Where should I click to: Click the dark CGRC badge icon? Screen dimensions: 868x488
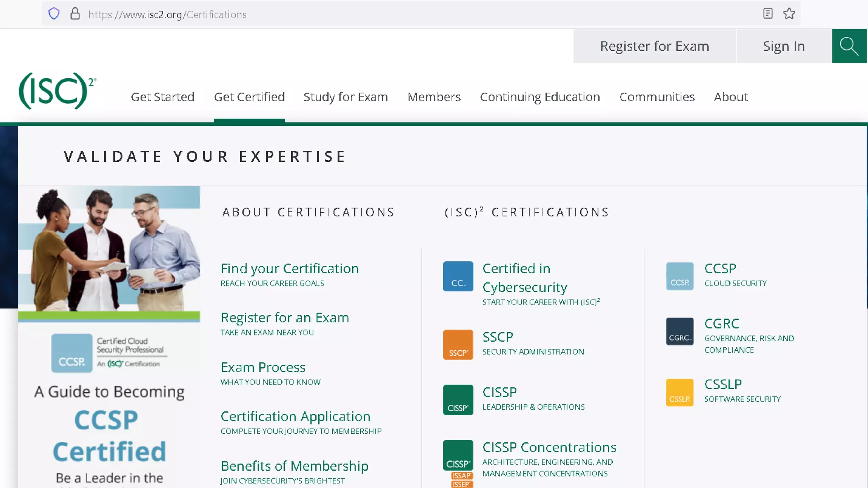coord(679,331)
